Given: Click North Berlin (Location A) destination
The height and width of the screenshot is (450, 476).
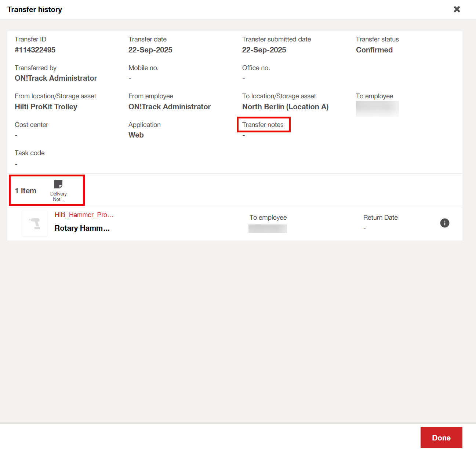Looking at the screenshot, I should [x=285, y=107].
